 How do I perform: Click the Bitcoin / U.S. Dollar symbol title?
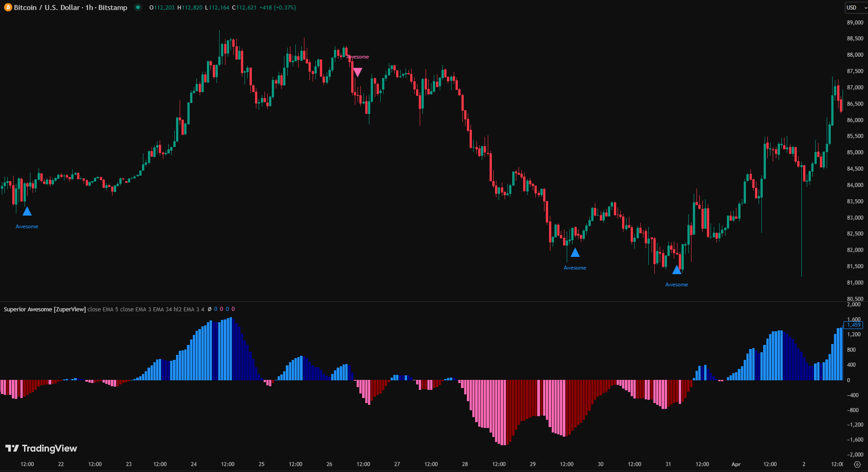[70, 8]
